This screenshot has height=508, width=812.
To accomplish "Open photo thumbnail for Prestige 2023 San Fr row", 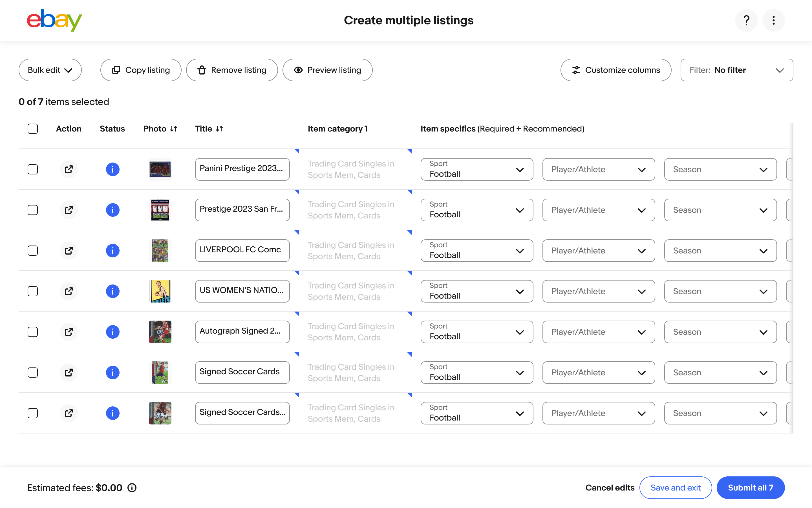I will [x=160, y=210].
